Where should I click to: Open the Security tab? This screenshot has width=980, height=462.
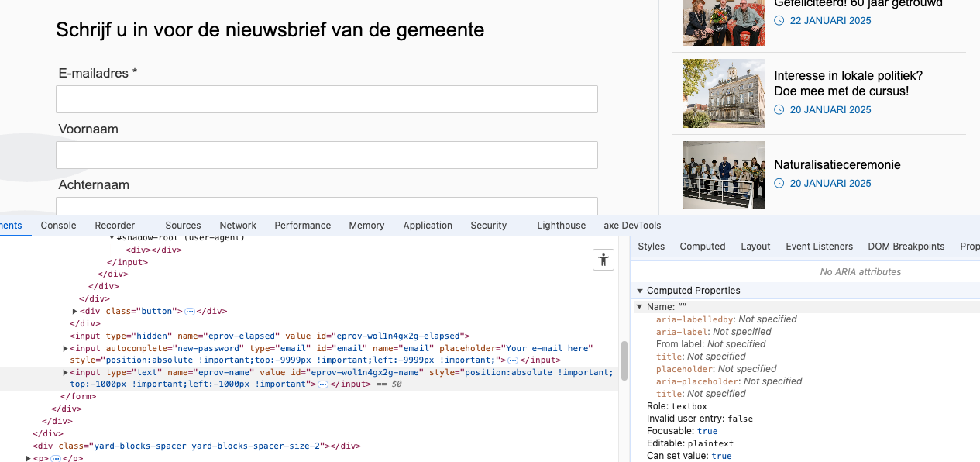point(489,226)
